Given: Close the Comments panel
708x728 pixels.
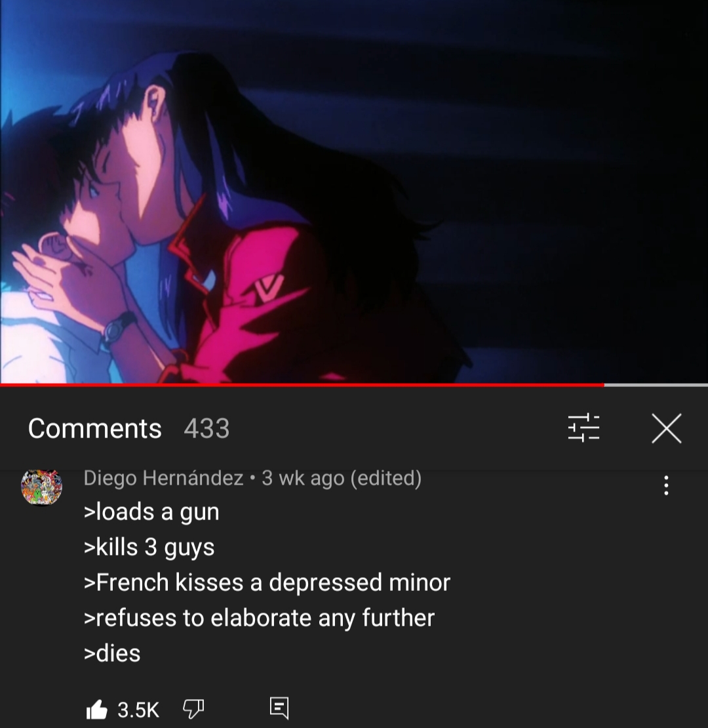Looking at the screenshot, I should coord(666,428).
